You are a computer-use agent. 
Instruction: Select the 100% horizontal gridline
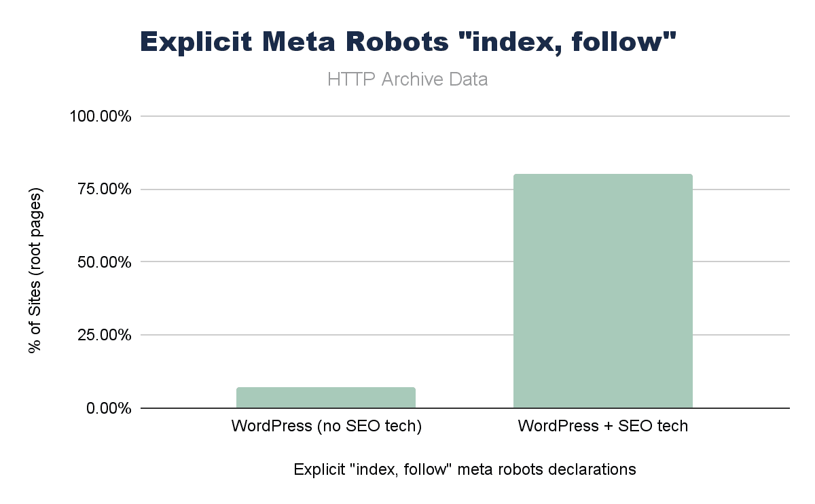[x=407, y=116]
